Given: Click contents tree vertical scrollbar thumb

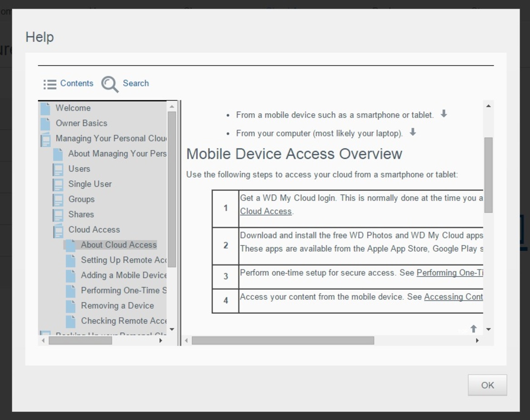Looking at the screenshot, I should click(x=172, y=189).
